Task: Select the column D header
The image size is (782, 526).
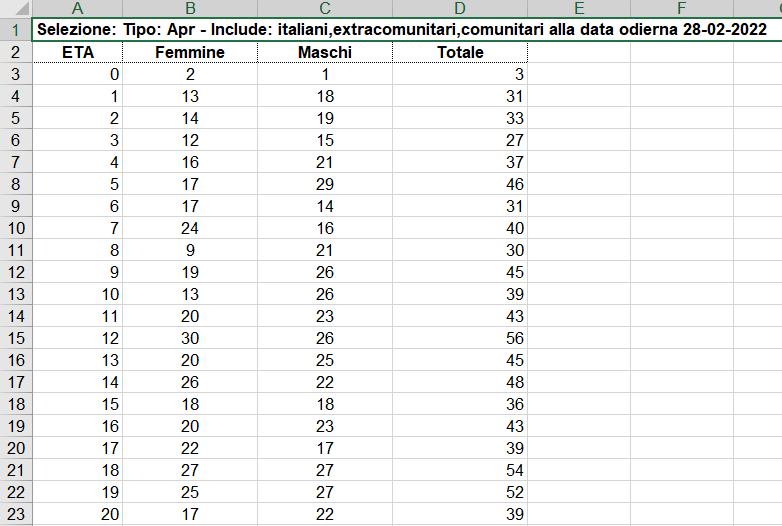Action: pos(460,7)
